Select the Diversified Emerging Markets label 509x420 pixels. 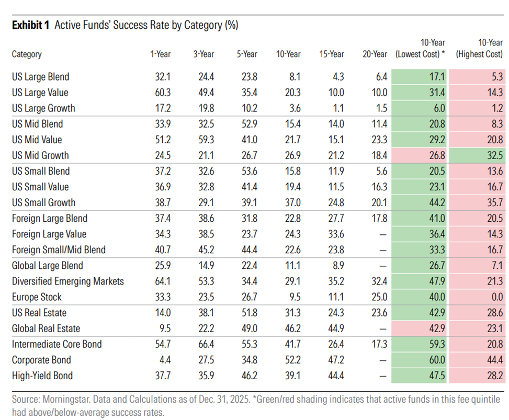pyautogui.click(x=68, y=281)
